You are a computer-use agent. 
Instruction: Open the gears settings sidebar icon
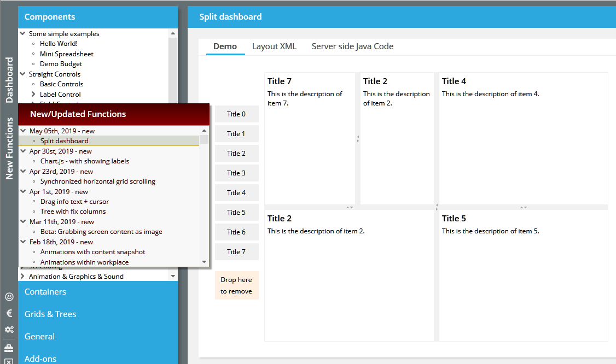[9, 330]
